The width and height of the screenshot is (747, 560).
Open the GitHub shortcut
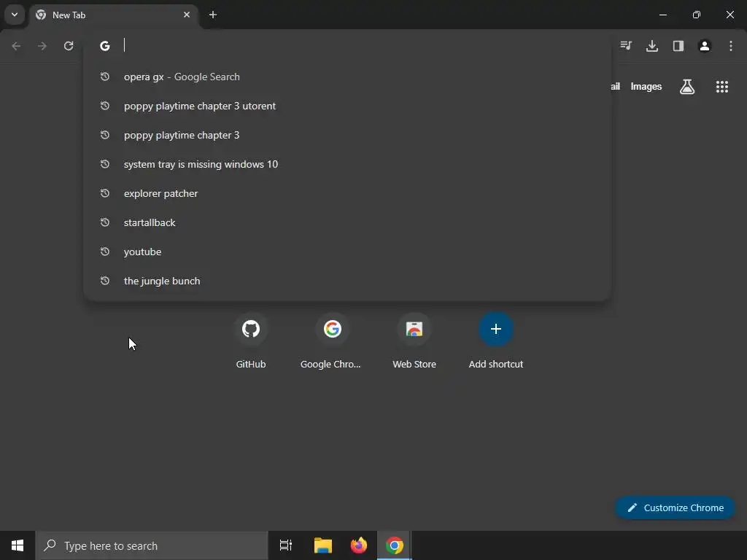coord(251,341)
